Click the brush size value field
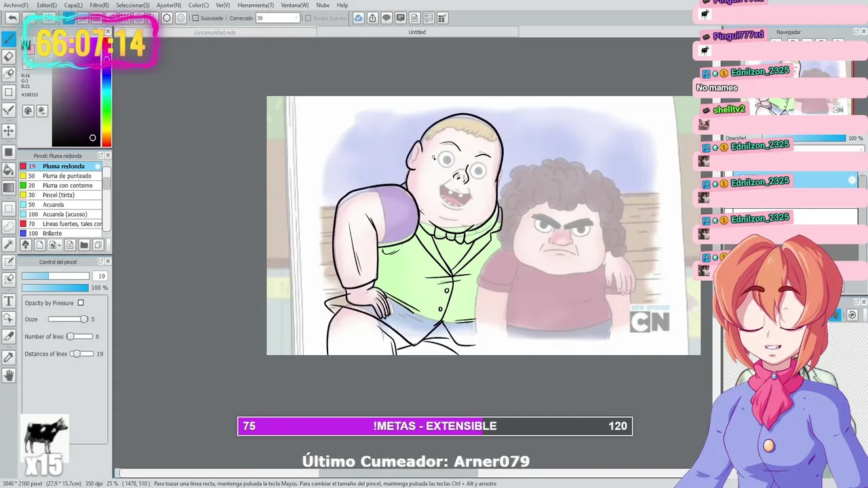 coord(100,276)
